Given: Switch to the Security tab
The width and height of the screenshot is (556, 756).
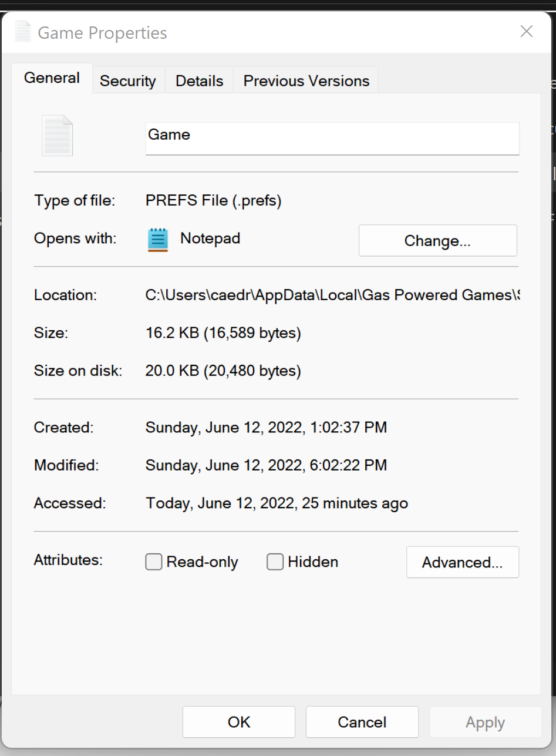Looking at the screenshot, I should click(x=128, y=80).
